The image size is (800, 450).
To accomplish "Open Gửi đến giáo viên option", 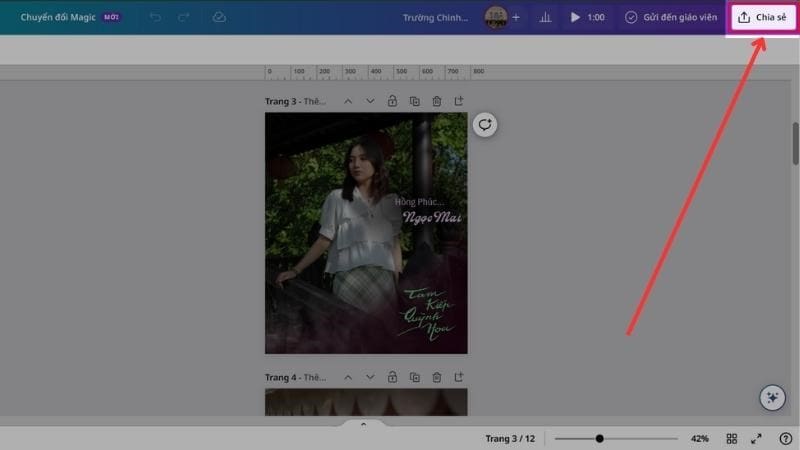I will tap(671, 18).
